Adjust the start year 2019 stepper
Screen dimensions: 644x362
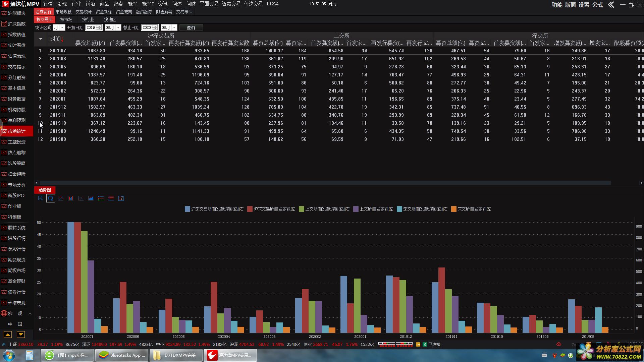click(x=99, y=27)
